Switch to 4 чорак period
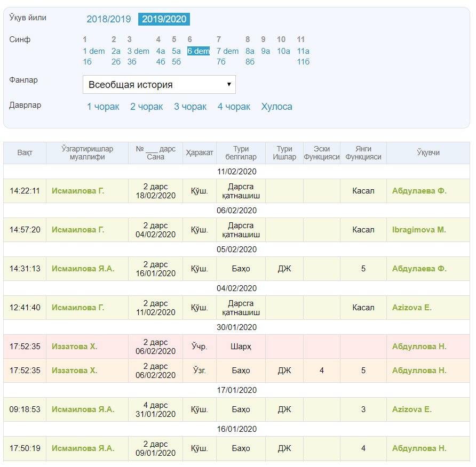The height and width of the screenshot is (467, 476). click(234, 107)
